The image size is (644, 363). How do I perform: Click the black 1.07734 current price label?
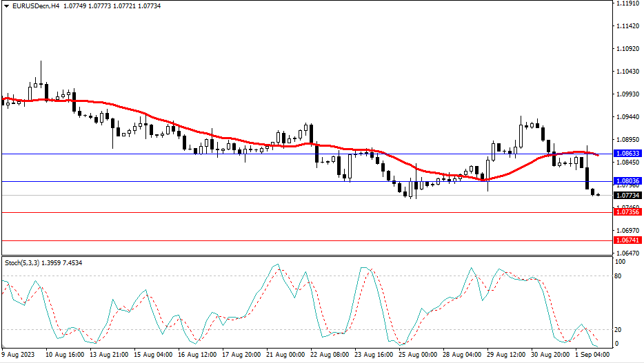627,196
